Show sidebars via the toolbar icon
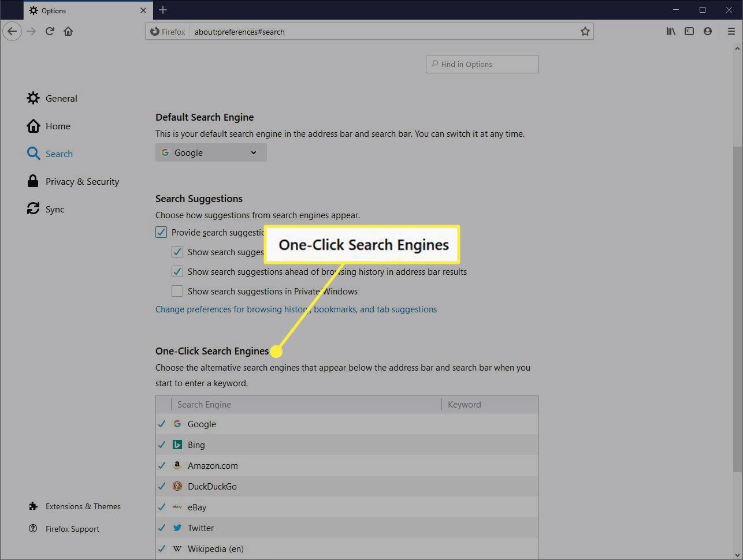This screenshot has width=743, height=560. point(689,31)
